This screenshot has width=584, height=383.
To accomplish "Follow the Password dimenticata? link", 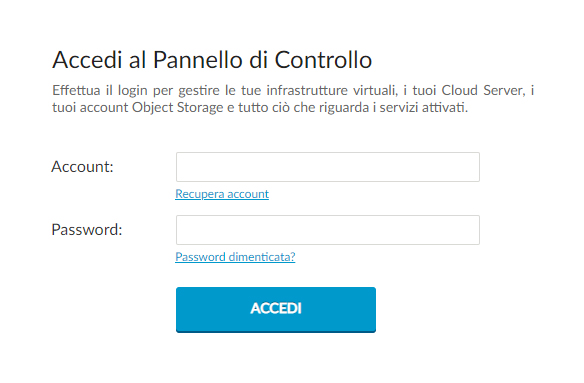I will pos(235,257).
